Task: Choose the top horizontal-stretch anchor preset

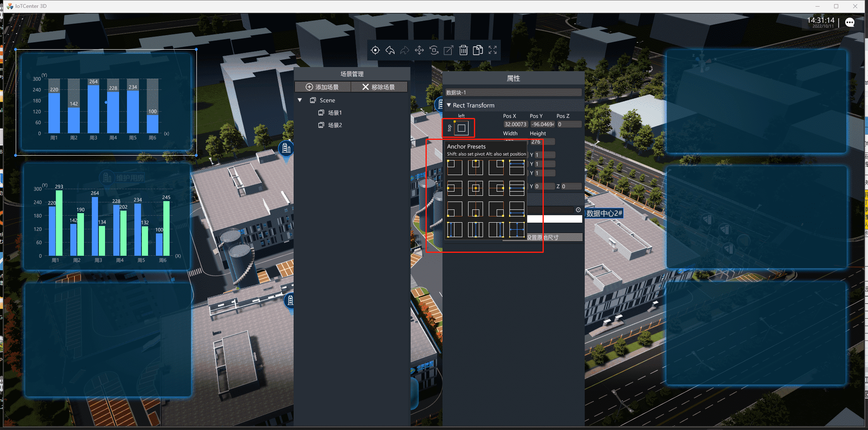Action: click(516, 167)
